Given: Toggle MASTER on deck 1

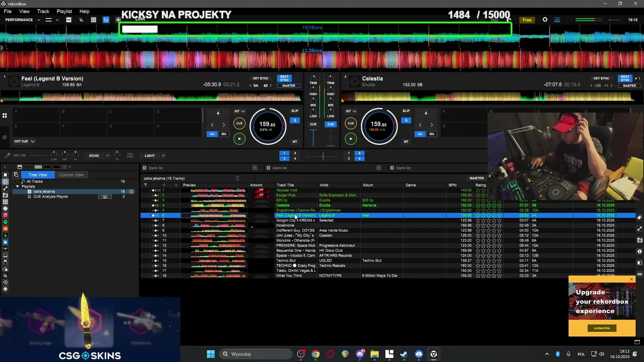Looking at the screenshot, I should [x=289, y=85].
